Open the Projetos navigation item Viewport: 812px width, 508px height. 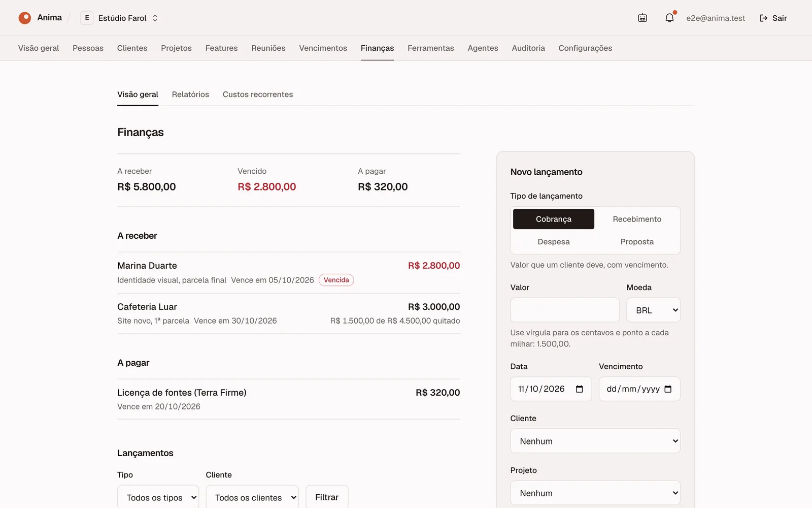tap(176, 48)
